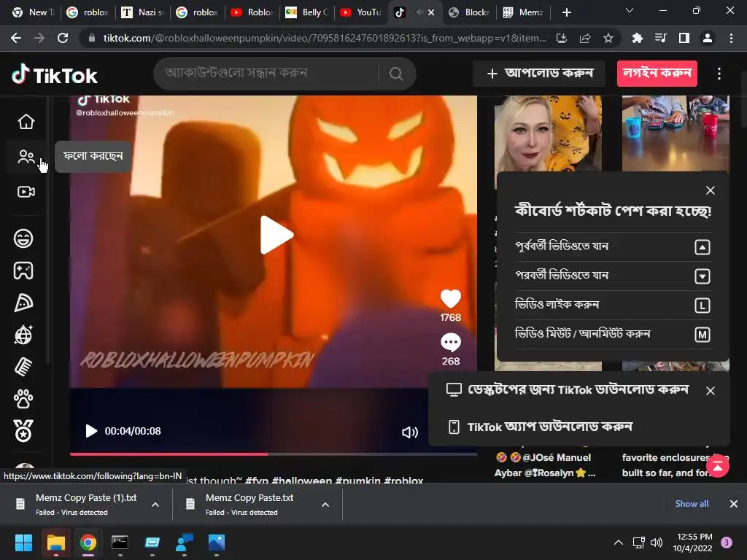This screenshot has height=560, width=747.
Task: Select the Animals paw category icon
Action: pos(23,399)
